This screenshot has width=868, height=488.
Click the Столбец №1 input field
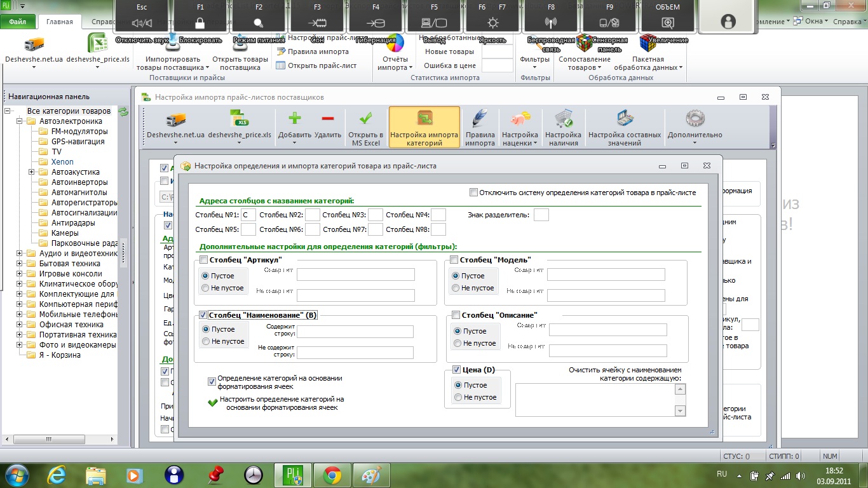(248, 215)
